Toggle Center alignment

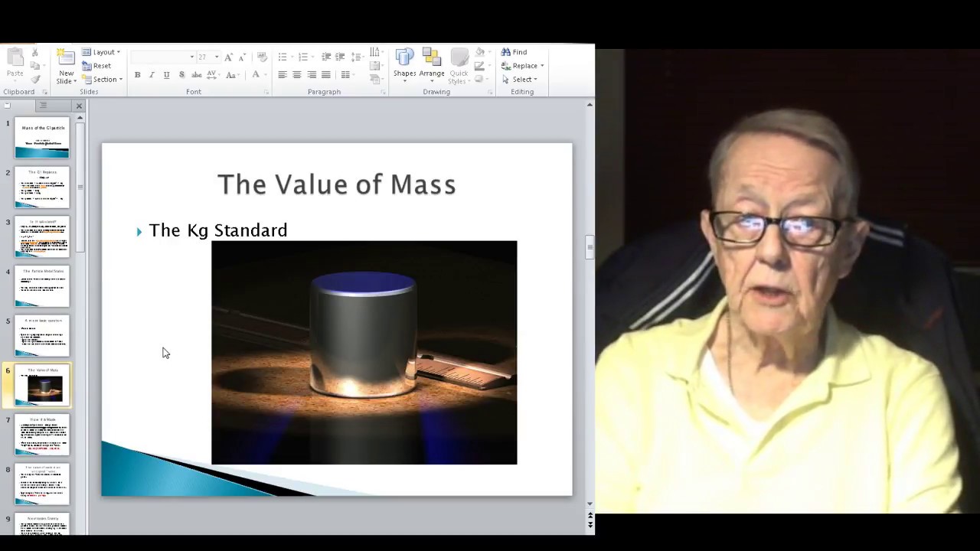tap(297, 75)
